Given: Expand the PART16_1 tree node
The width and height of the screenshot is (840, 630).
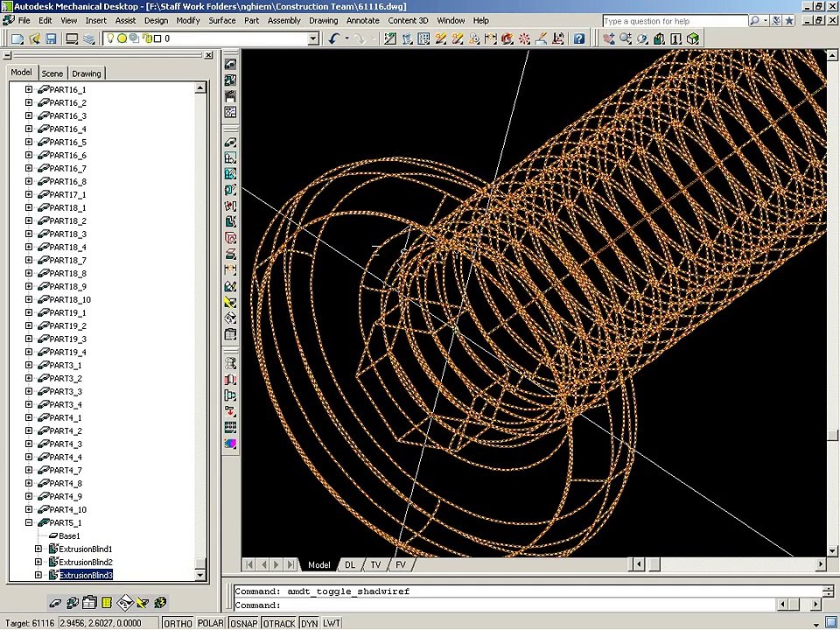Looking at the screenshot, I should 29,89.
